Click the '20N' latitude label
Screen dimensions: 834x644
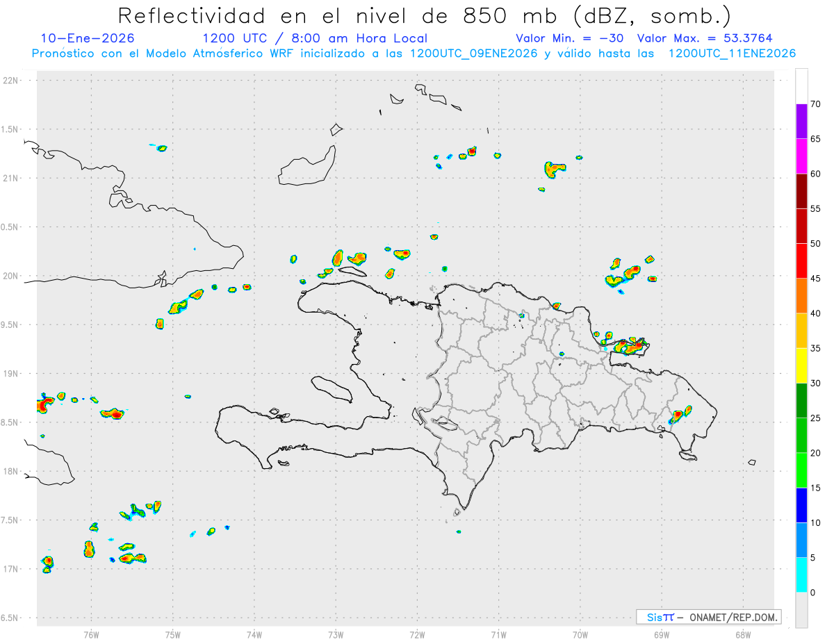(11, 276)
